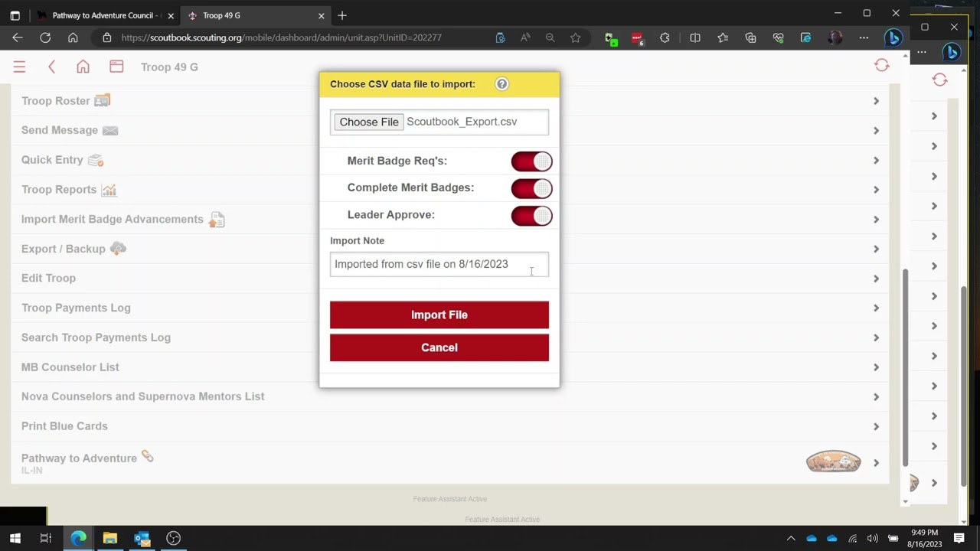Click the red back chevron beside the home icon
Screen dimensions: 980x551
tap(52, 67)
